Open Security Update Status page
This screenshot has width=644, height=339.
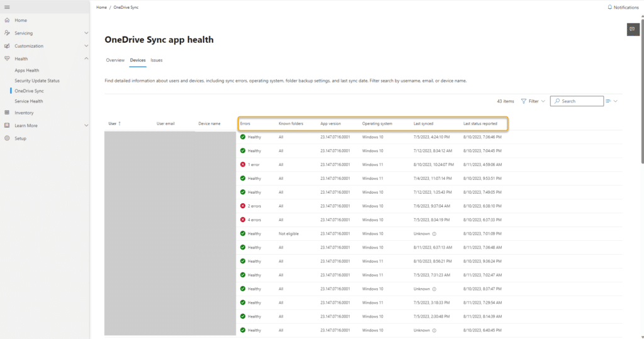pos(37,81)
